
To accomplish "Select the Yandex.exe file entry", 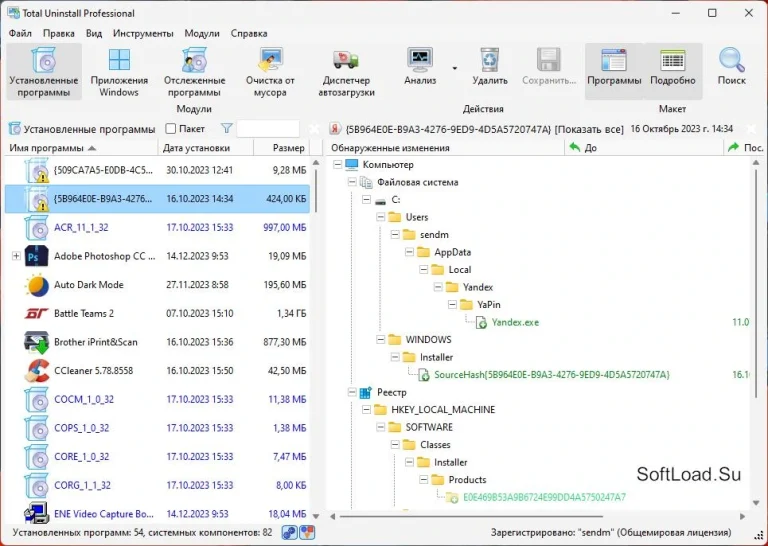I will [515, 322].
